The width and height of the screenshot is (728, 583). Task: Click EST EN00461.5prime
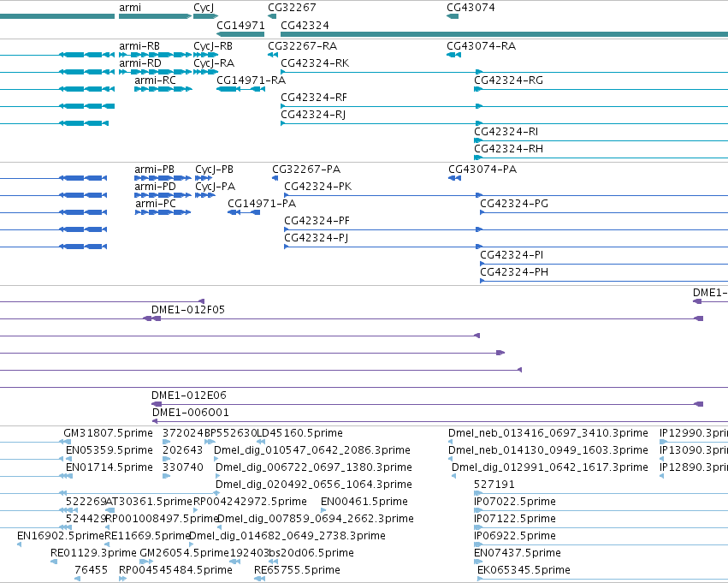point(364,503)
